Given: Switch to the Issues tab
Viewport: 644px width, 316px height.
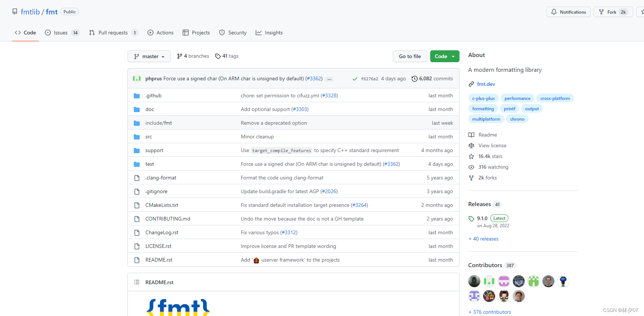Looking at the screenshot, I should [62, 33].
